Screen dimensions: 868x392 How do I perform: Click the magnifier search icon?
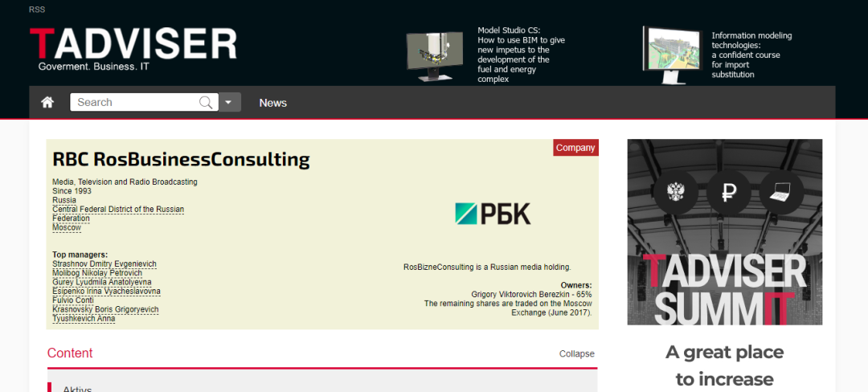coord(206,102)
